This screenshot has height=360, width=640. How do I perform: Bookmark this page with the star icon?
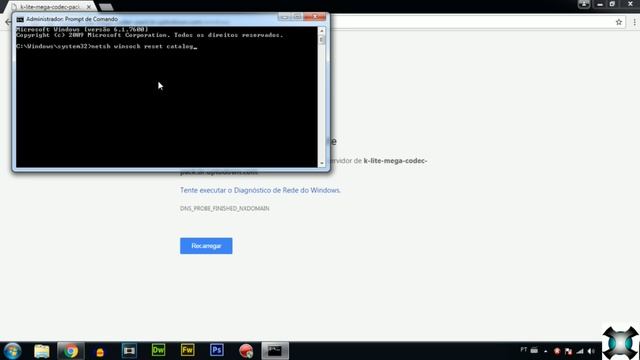619,22
